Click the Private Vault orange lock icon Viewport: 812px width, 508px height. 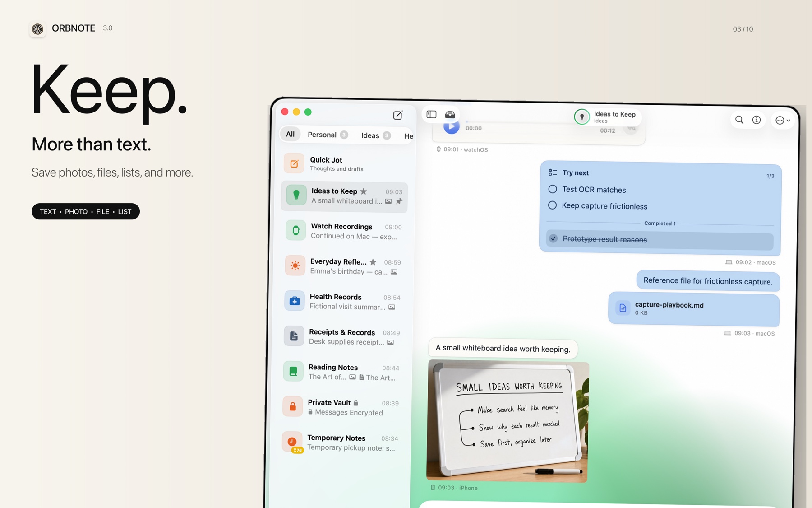293,406
